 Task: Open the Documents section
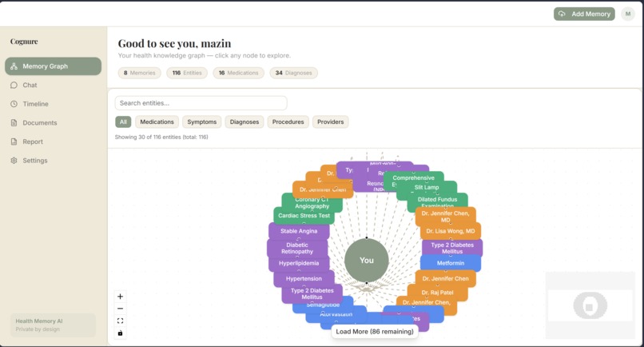click(x=53, y=123)
